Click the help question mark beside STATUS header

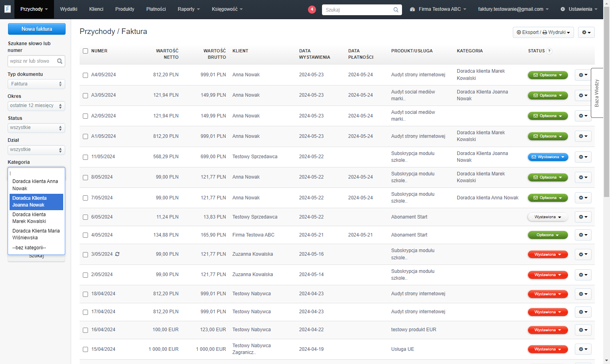pos(549,51)
